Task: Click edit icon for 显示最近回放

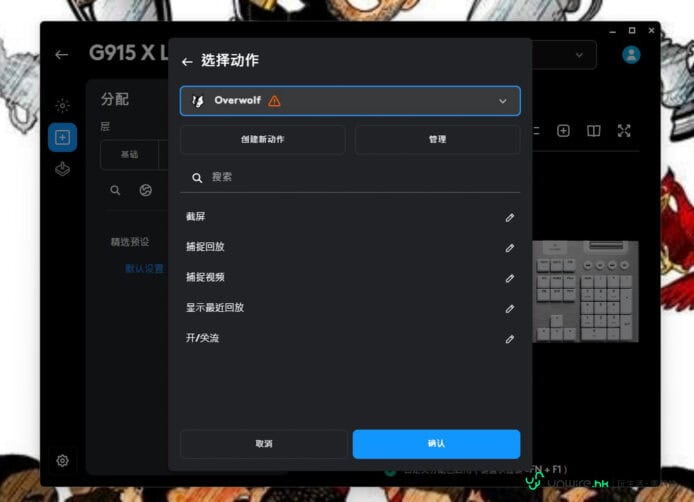Action: (509, 309)
